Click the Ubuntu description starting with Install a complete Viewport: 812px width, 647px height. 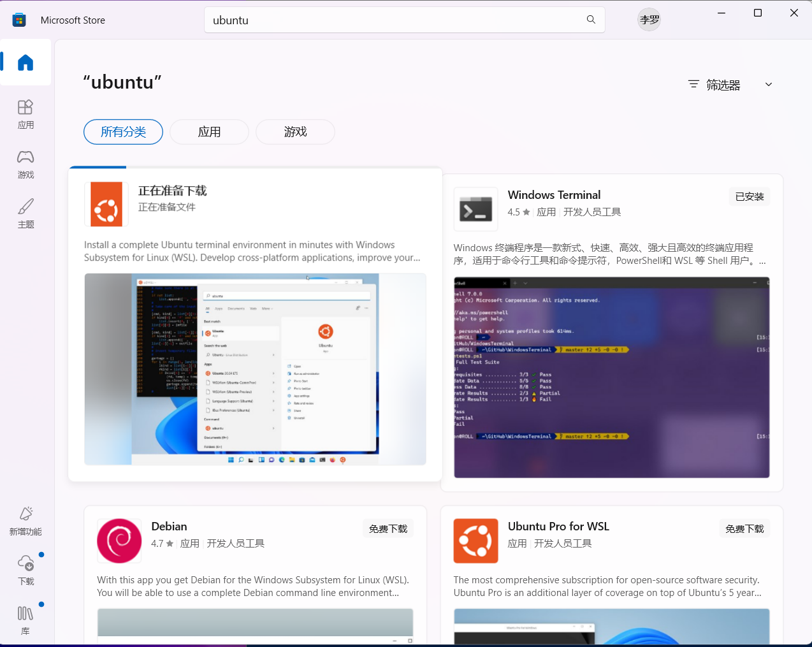coord(252,251)
